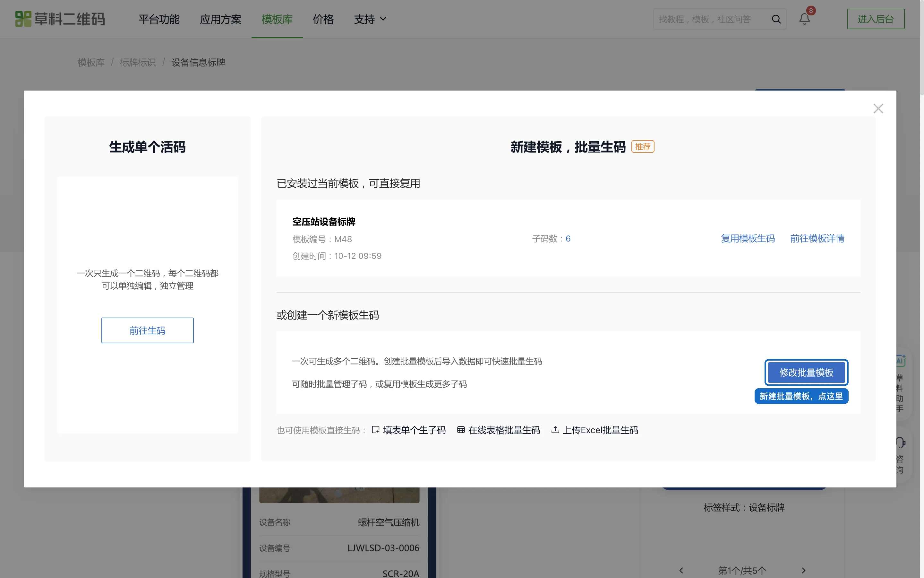
Task: Open the 草料助手 AI assistant
Action: tap(900, 384)
